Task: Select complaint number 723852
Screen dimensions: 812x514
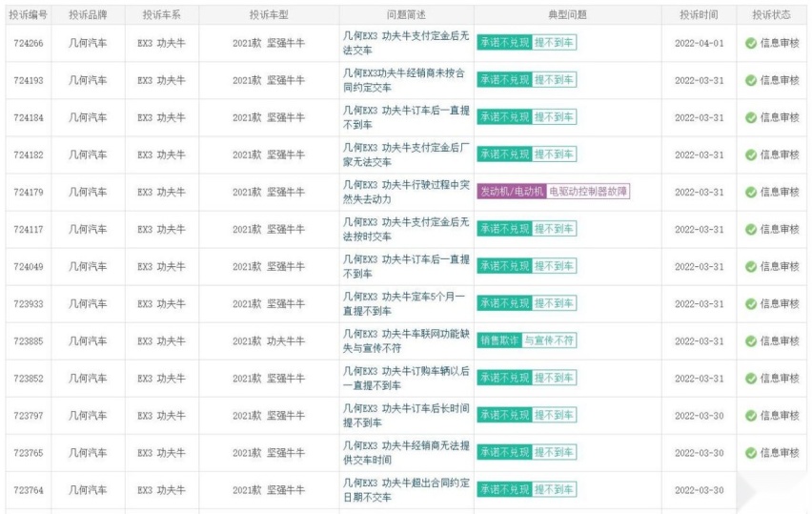Action: pyautogui.click(x=29, y=379)
